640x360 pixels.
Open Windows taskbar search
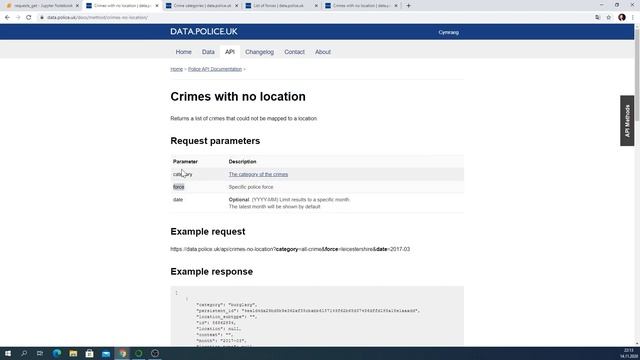24,353
